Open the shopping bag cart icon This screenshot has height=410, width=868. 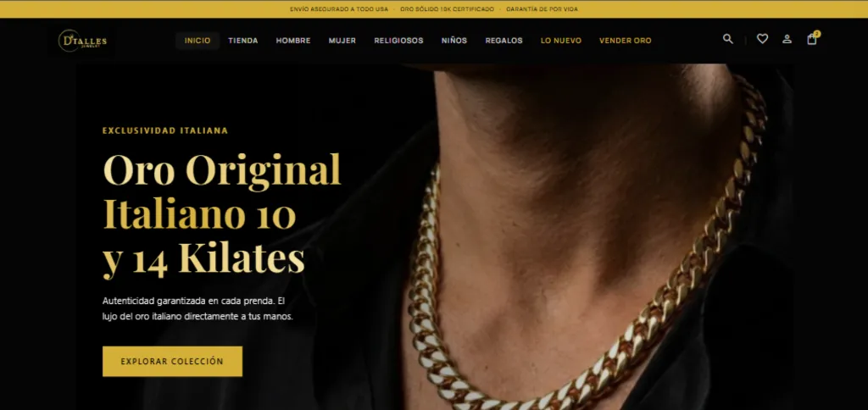[812, 39]
